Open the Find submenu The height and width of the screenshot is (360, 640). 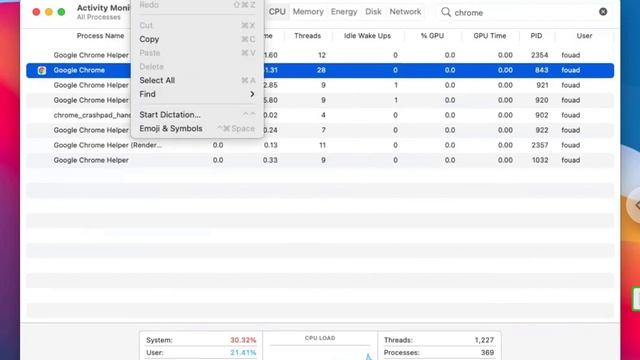point(197,94)
